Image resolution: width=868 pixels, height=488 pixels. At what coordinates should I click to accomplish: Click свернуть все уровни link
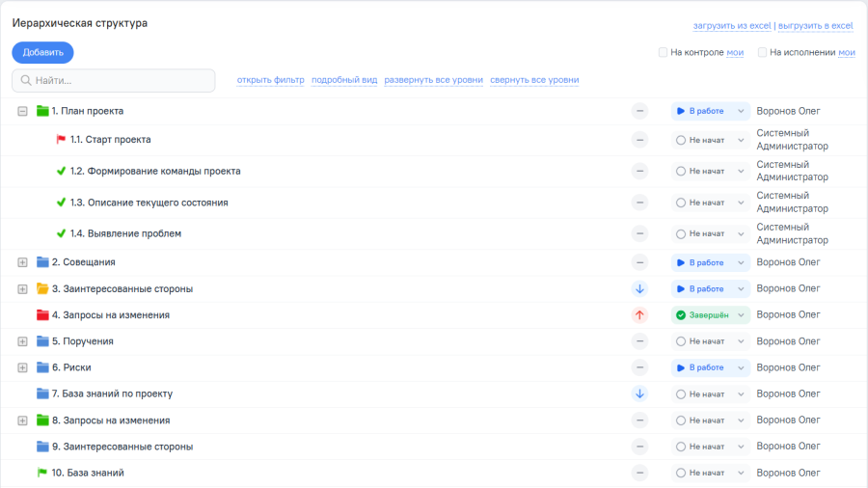pos(534,80)
